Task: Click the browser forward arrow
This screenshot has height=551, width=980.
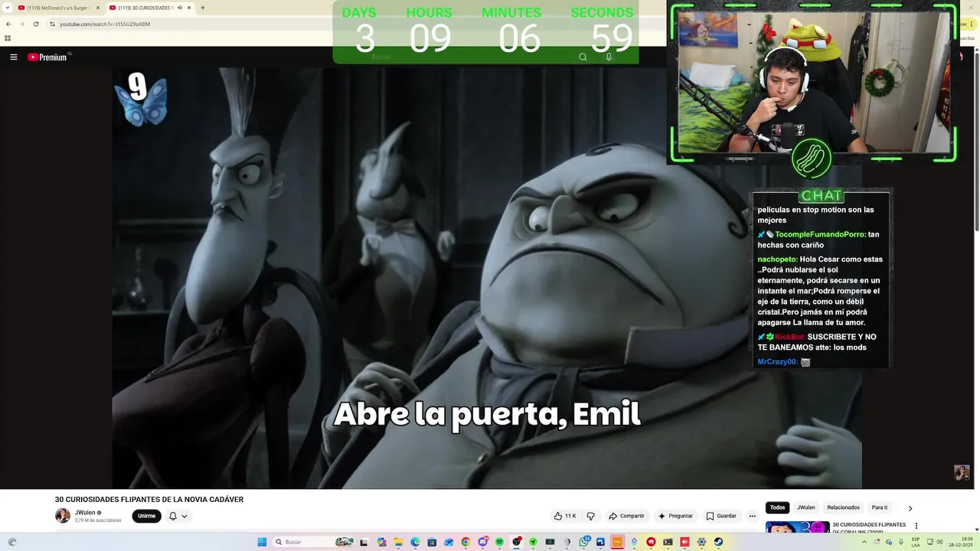Action: (x=21, y=24)
